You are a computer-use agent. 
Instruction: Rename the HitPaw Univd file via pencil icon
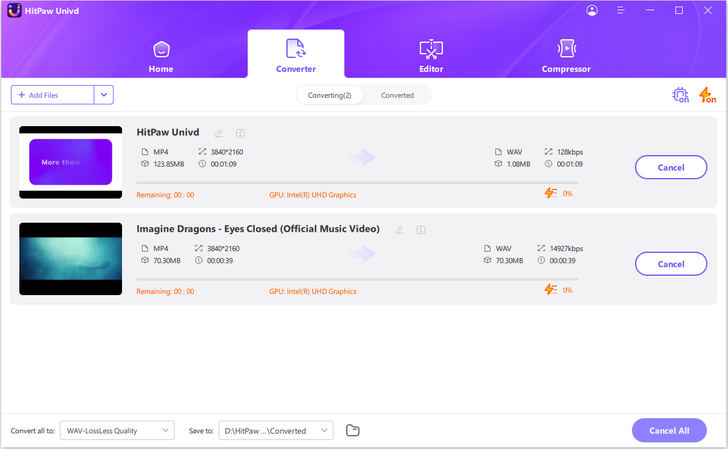(x=219, y=134)
